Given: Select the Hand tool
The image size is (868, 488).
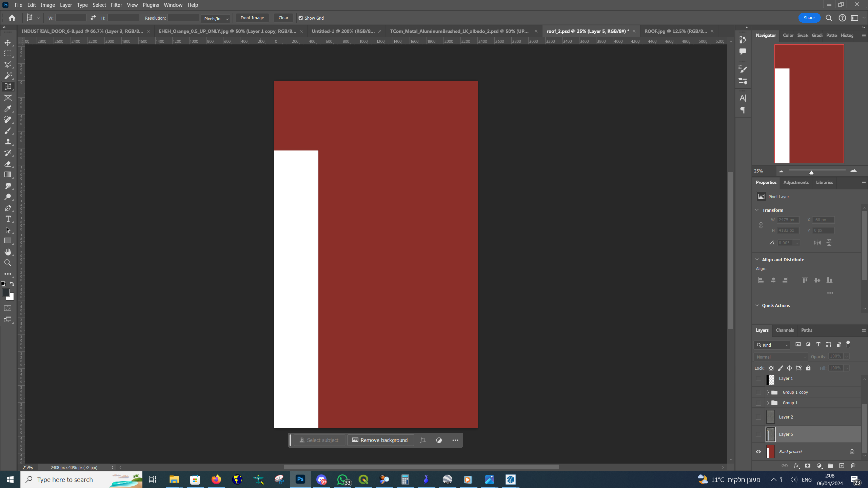Looking at the screenshot, I should point(8,252).
